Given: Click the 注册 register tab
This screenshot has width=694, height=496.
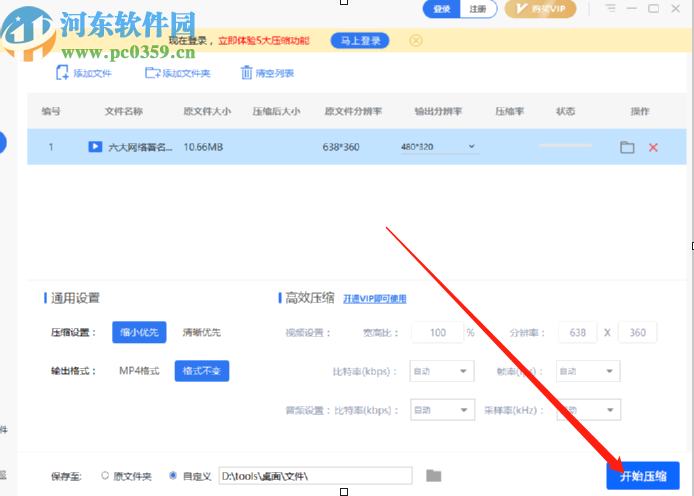Looking at the screenshot, I should (x=478, y=9).
